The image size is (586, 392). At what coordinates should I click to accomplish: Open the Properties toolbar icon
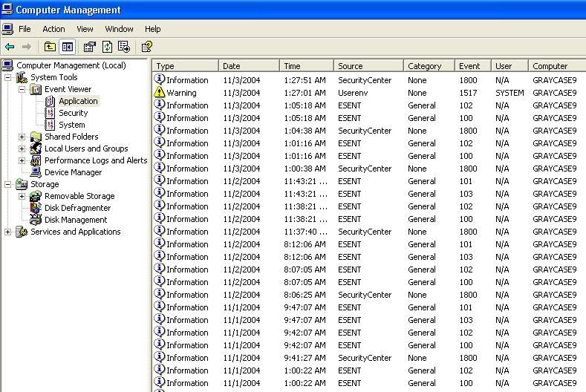(x=90, y=47)
